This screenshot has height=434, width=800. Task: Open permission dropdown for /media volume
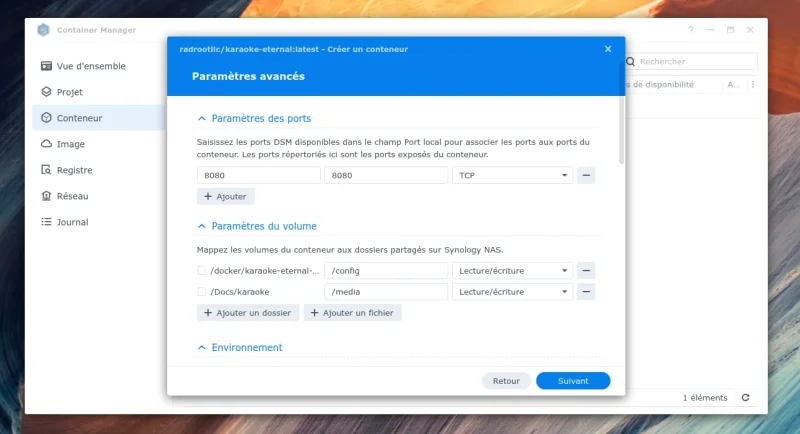(x=512, y=292)
